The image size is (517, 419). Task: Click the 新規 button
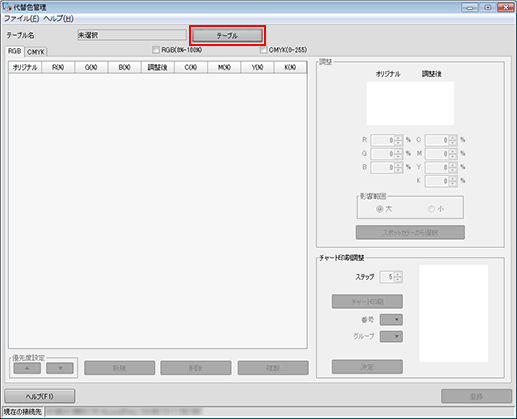click(x=120, y=368)
